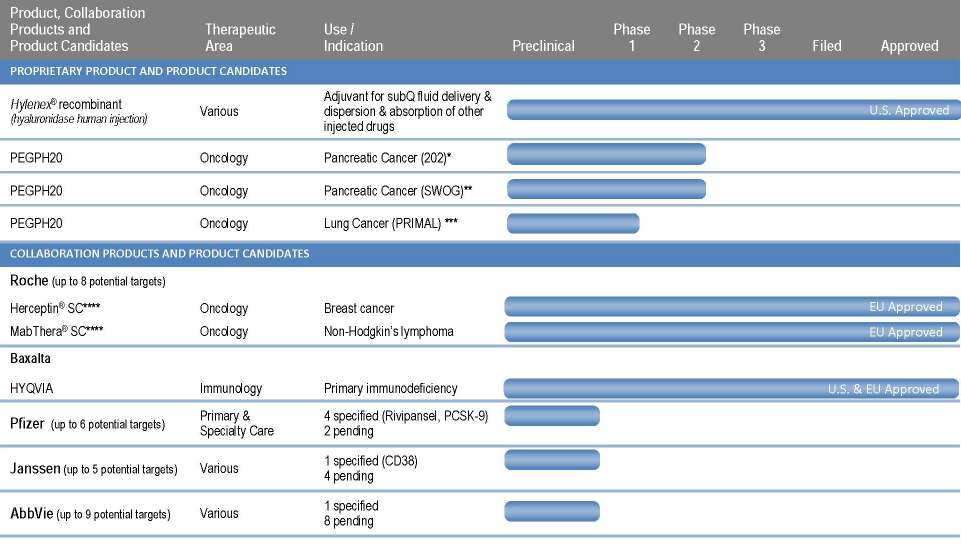Click the Filed column header
Image resolution: width=961 pixels, height=544 pixels.
tap(826, 46)
